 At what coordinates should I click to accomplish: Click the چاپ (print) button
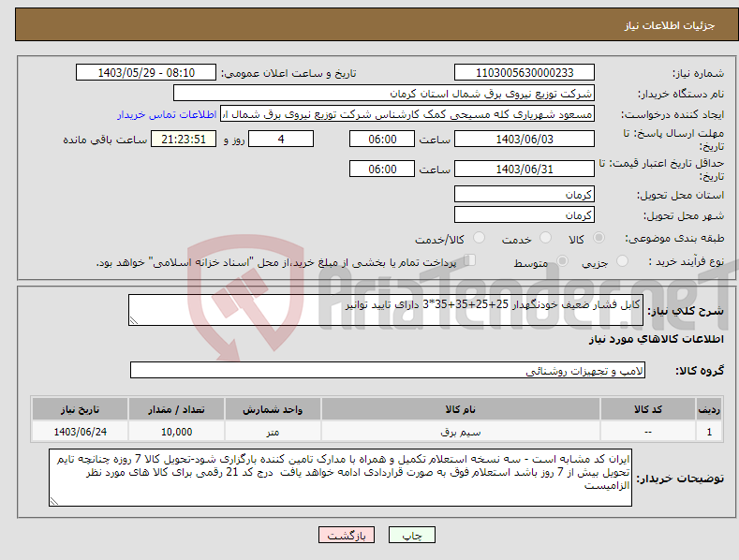(411, 535)
